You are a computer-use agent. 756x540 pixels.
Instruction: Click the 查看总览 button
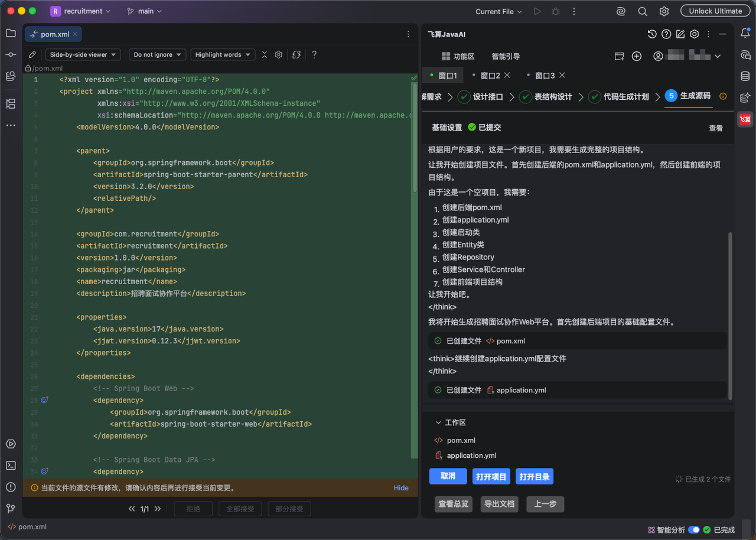pyautogui.click(x=454, y=504)
